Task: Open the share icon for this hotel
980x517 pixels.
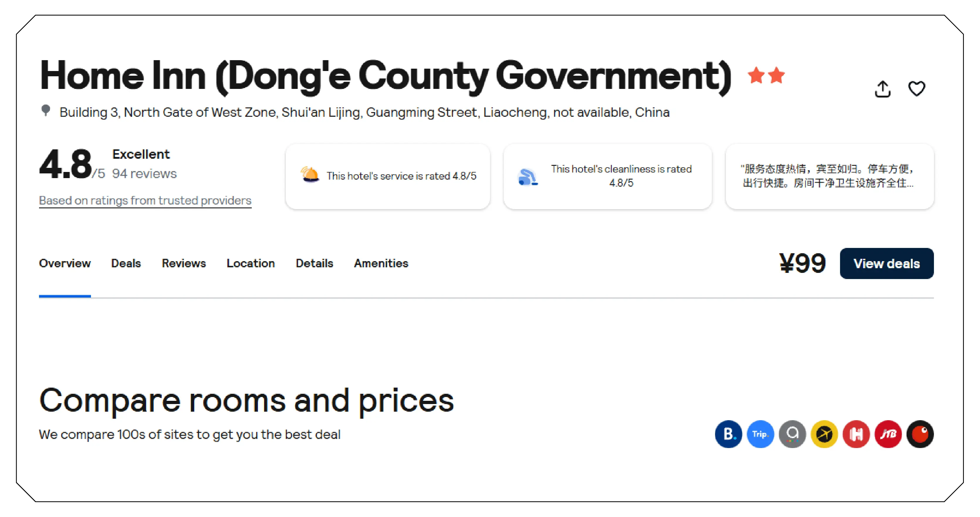Action: point(883,88)
